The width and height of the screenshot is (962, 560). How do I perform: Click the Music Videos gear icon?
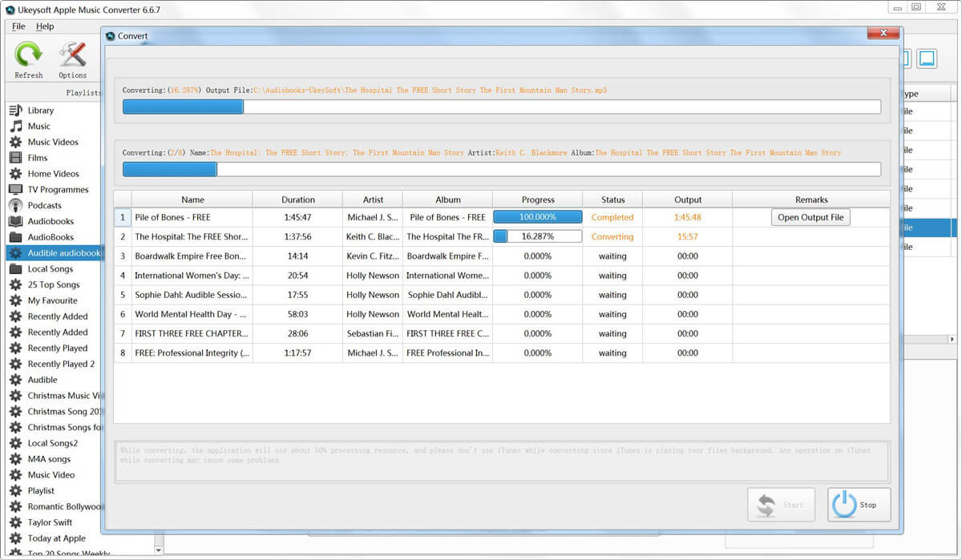click(15, 142)
